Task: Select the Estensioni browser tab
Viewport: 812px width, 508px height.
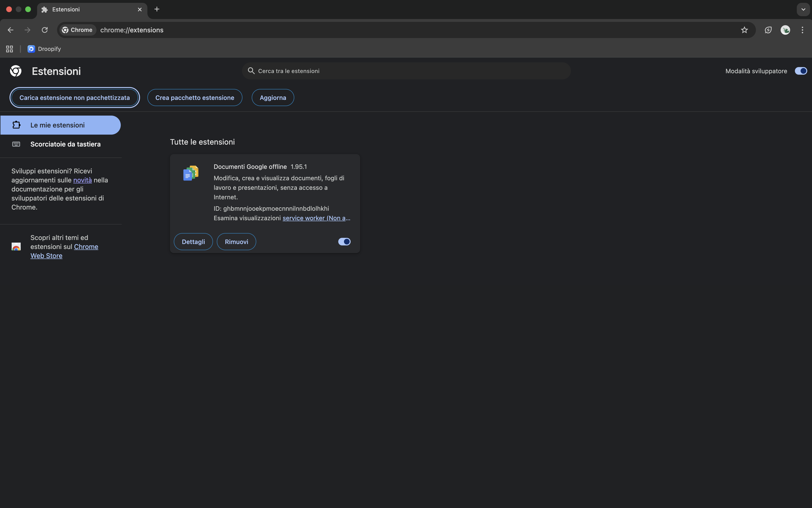Action: click(92, 10)
